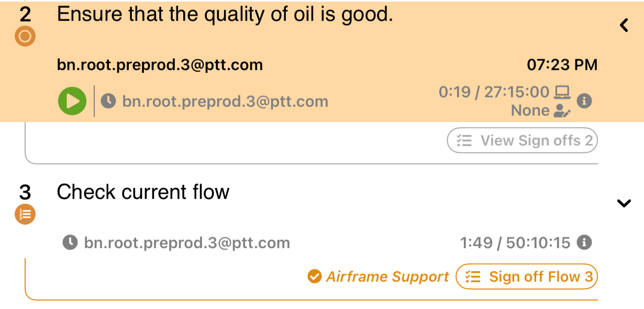
Task: Click the Airframe Support checkmark badge
Action: point(314,277)
